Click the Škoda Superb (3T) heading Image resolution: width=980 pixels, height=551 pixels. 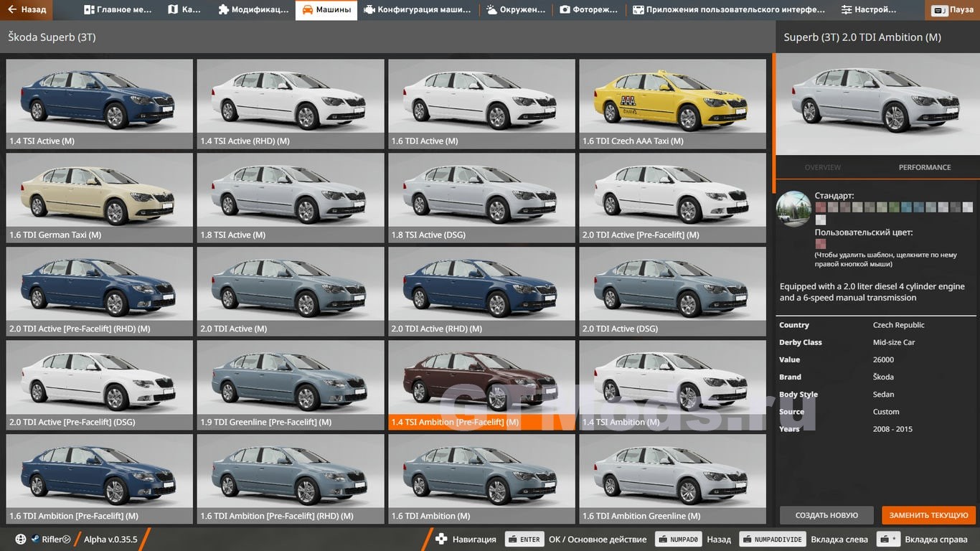[52, 37]
